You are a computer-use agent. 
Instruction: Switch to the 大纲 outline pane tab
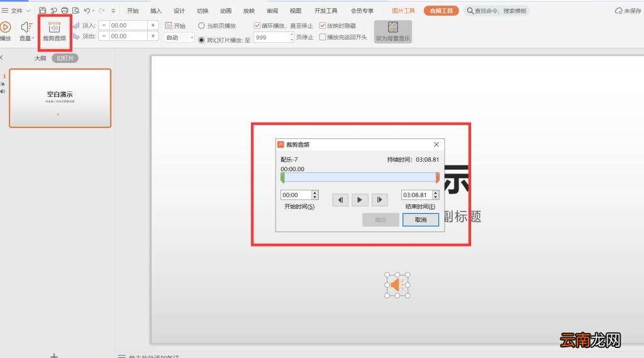[40, 59]
